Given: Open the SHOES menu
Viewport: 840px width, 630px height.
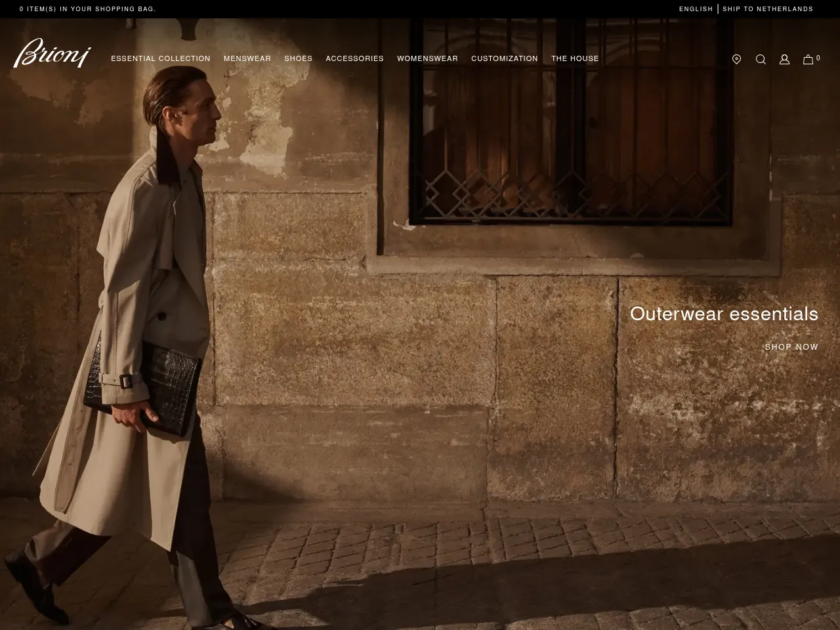Looking at the screenshot, I should point(299,58).
